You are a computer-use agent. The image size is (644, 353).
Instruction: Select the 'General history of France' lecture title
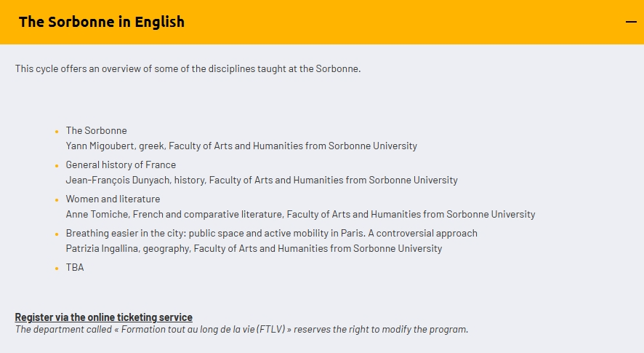tap(121, 165)
